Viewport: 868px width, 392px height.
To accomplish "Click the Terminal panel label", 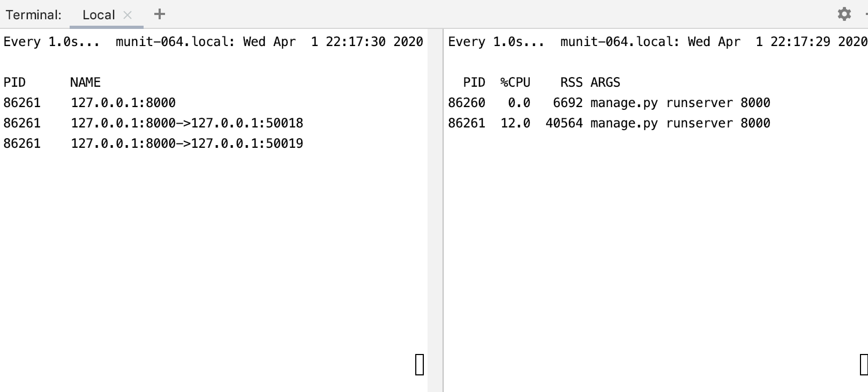I will click(33, 15).
